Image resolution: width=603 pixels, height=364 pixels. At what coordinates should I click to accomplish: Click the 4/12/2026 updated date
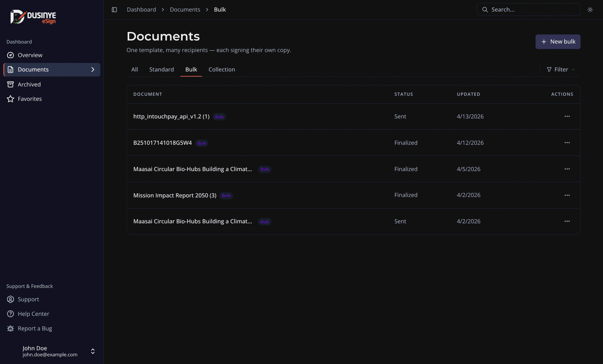470,143
